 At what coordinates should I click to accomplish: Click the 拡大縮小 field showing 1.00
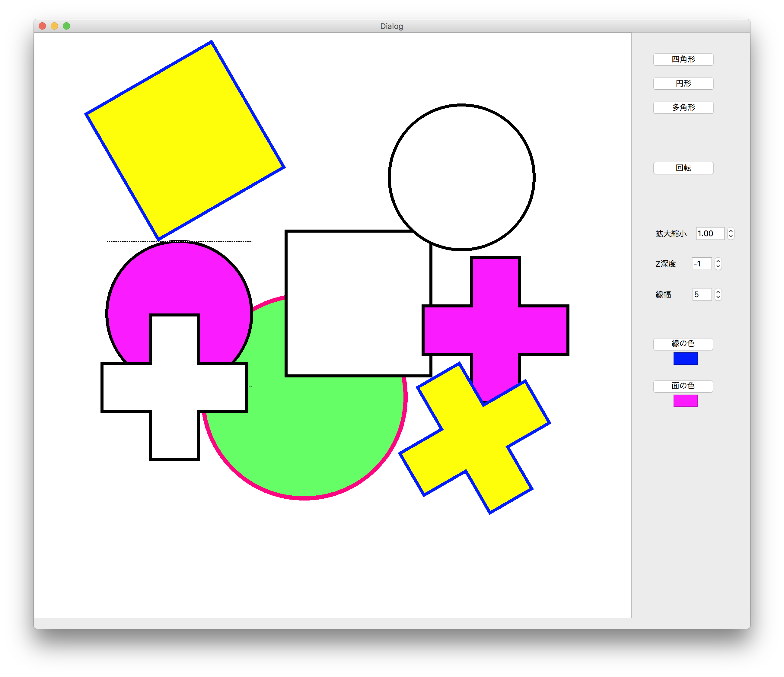pyautogui.click(x=709, y=234)
